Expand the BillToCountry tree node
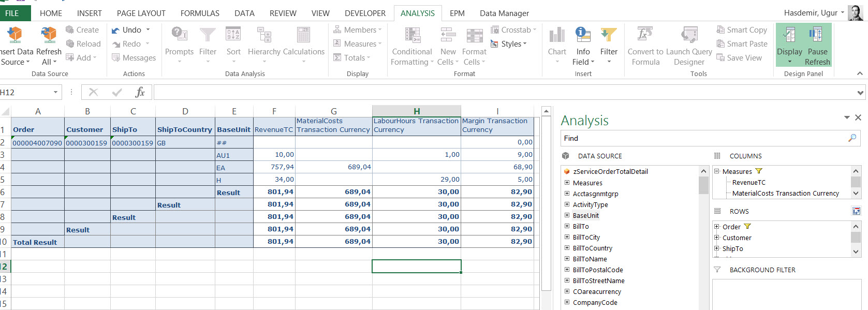The width and height of the screenshot is (868, 310). click(567, 248)
